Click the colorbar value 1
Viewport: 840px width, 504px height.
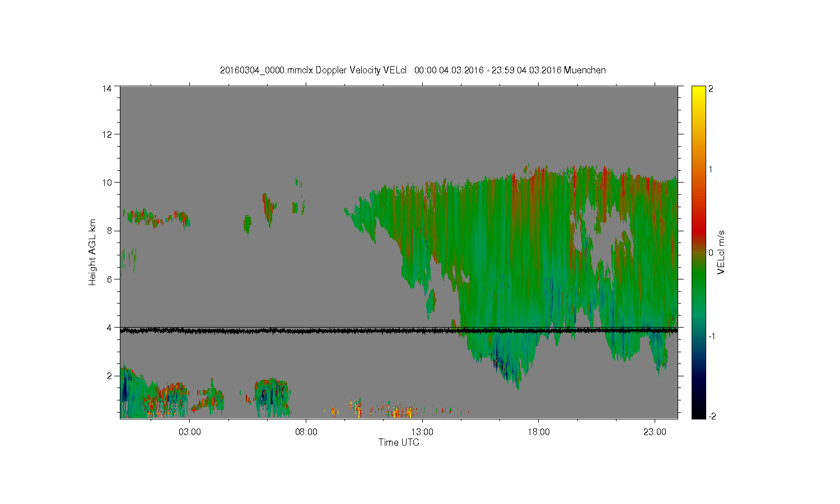[x=711, y=169]
